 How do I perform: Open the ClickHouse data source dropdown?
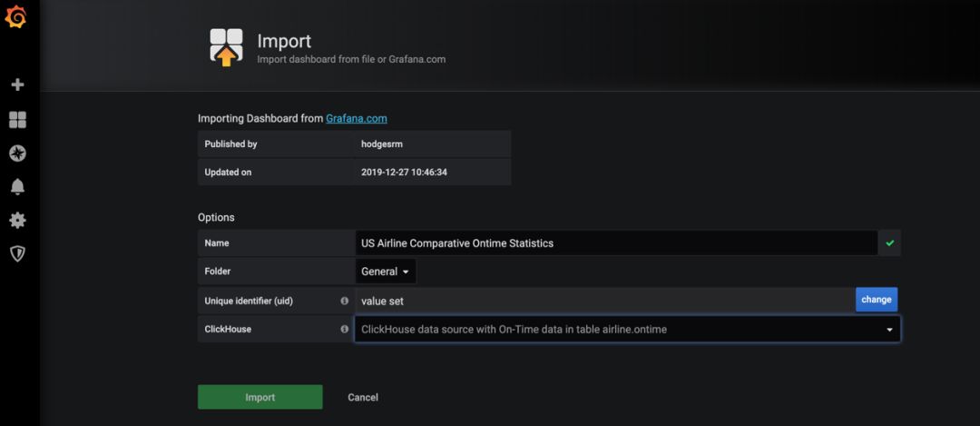(x=628, y=329)
